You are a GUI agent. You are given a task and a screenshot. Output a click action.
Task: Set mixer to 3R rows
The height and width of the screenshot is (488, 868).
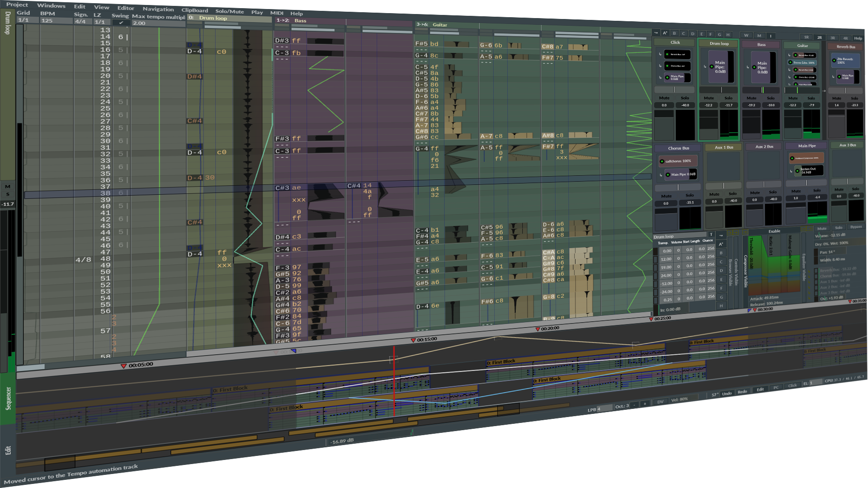click(x=833, y=38)
